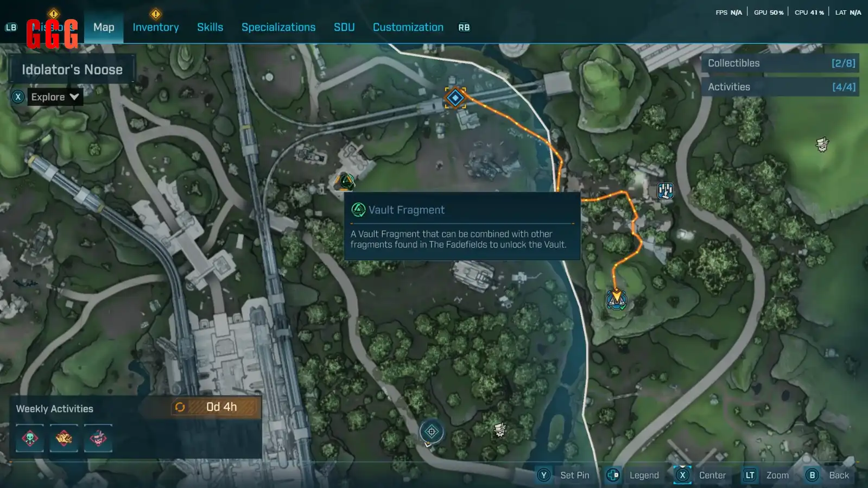
Task: Click the D-pad icon beside Legend
Action: [x=613, y=475]
